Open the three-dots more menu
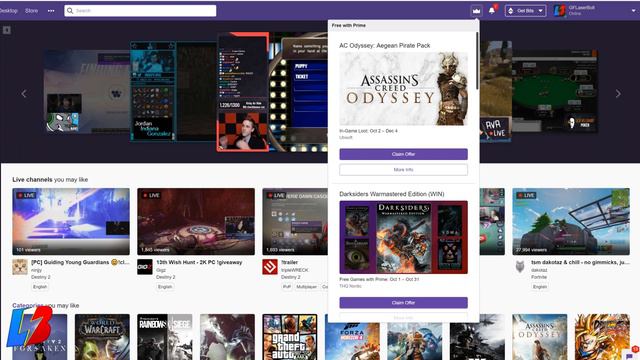Screen dimensions: 640x360 [x=51, y=11]
